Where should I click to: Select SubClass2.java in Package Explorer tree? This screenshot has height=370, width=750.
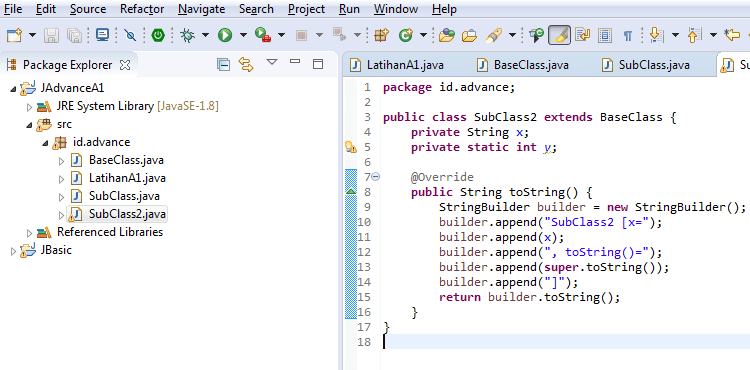point(118,214)
